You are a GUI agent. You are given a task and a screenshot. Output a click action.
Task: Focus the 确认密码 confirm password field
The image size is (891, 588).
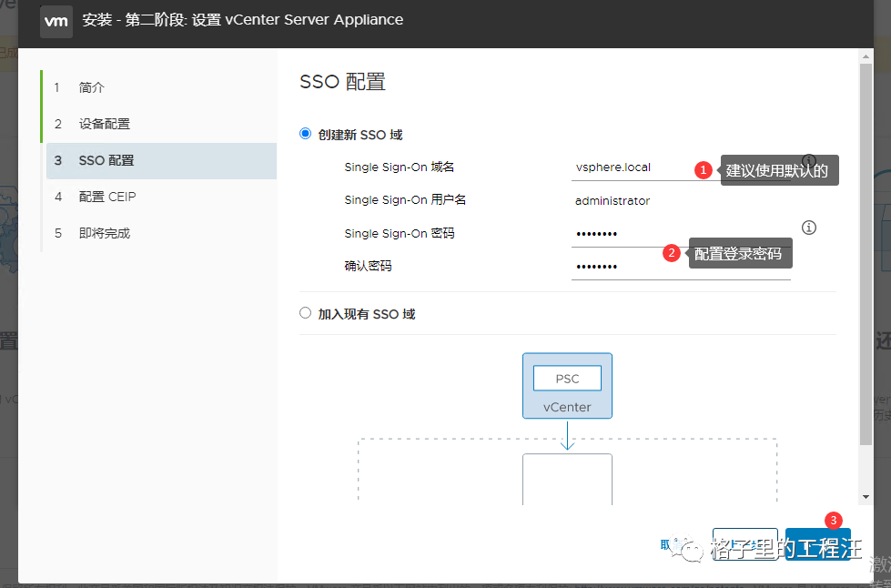point(681,267)
